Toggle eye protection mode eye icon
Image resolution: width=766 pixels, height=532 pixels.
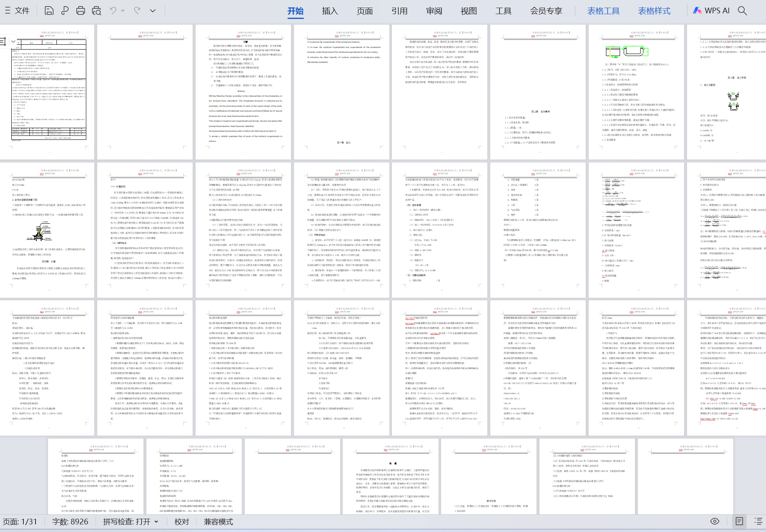[715, 522]
